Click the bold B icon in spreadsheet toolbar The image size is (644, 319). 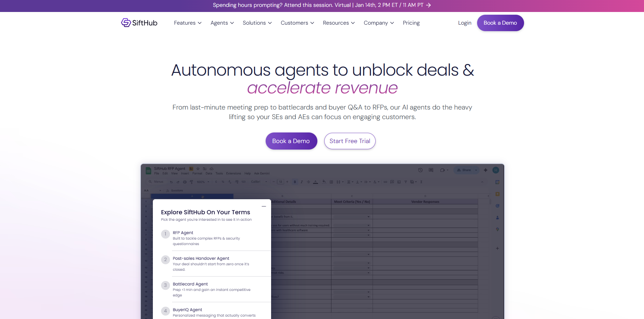click(295, 182)
